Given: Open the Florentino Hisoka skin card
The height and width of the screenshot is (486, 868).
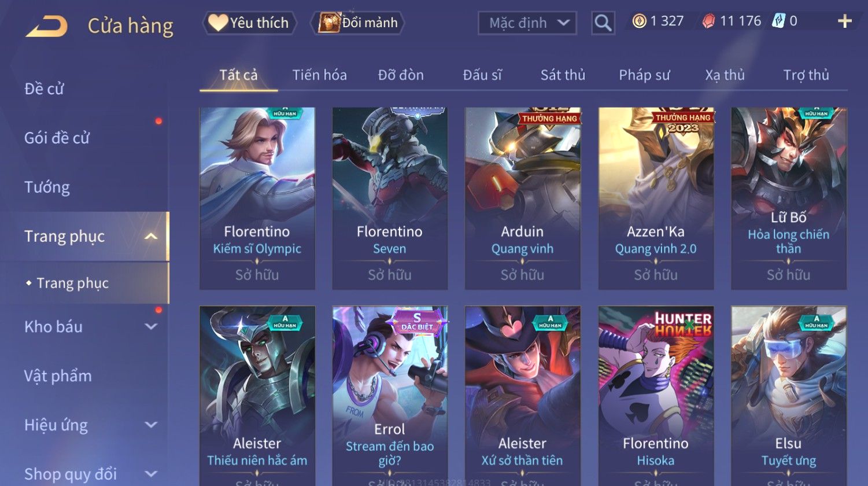Looking at the screenshot, I should tap(655, 396).
